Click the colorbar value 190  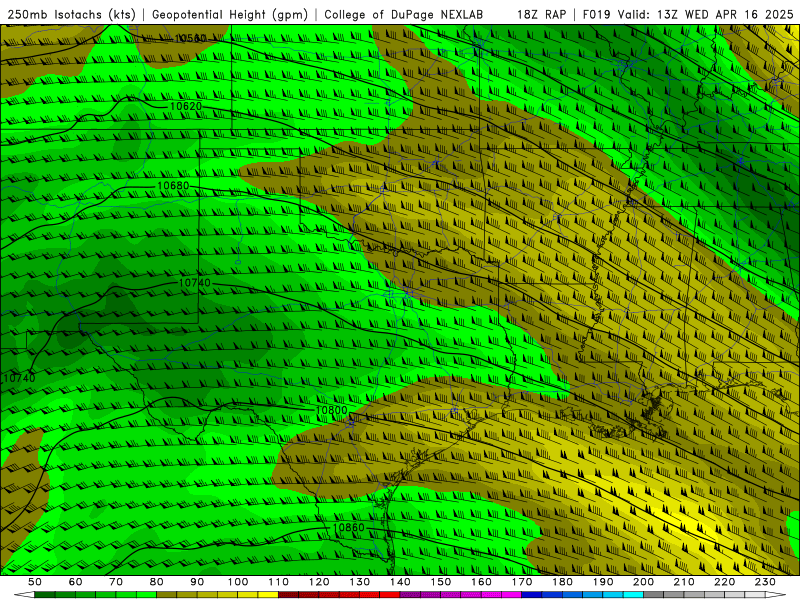(603, 582)
